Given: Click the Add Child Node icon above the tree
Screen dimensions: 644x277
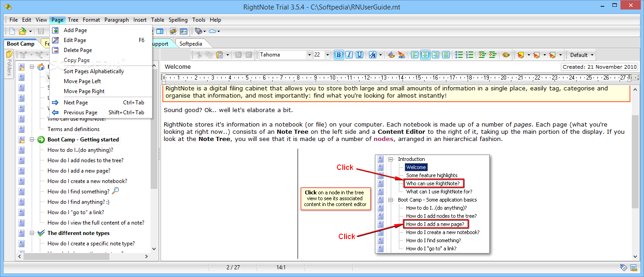Looking at the screenshot, I should click(39, 55).
